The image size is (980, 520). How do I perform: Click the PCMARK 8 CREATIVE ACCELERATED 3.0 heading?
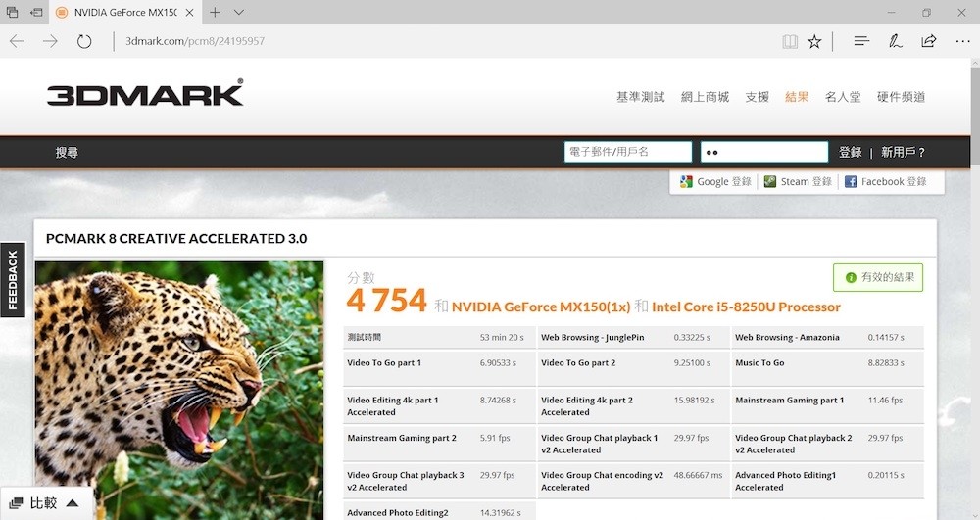pos(176,239)
